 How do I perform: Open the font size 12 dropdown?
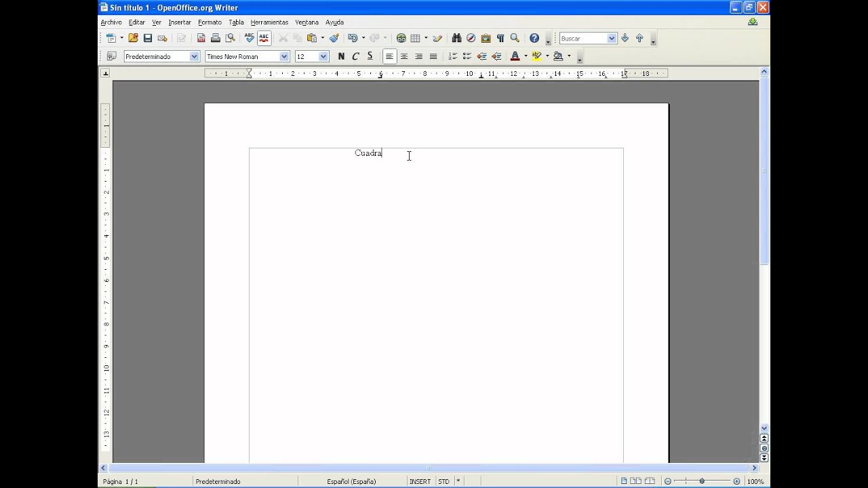coord(323,56)
